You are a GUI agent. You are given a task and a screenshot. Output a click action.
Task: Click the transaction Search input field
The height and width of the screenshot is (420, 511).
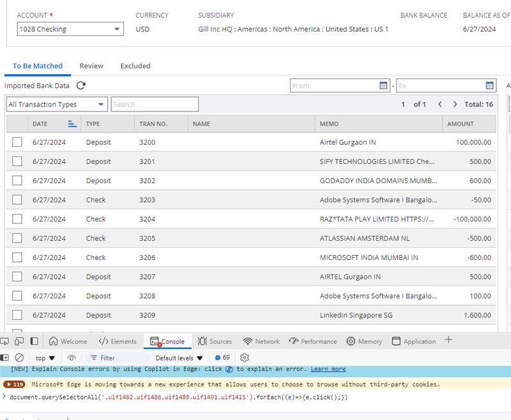[x=155, y=104]
